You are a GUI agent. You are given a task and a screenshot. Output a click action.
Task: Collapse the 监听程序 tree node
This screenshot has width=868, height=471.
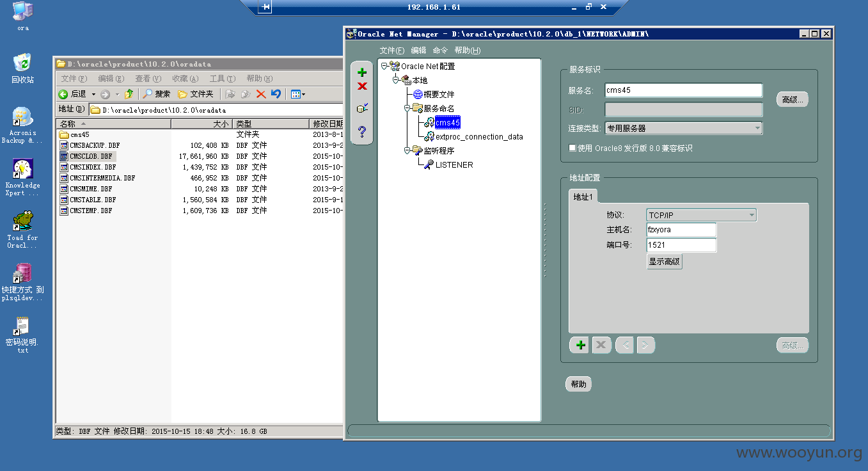click(407, 150)
